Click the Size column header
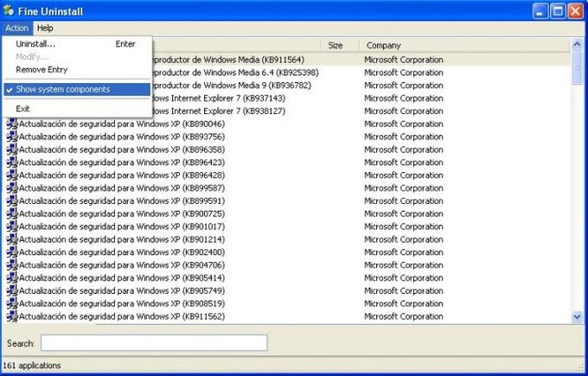Image resolution: width=588 pixels, height=376 pixels. (x=340, y=45)
